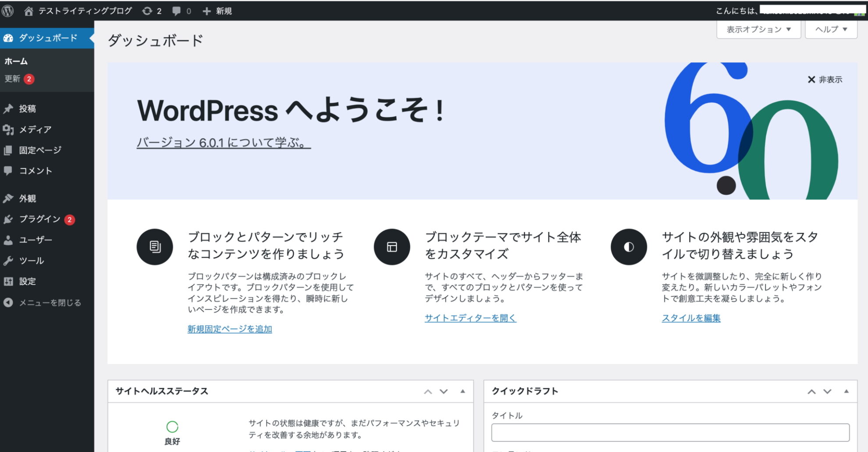Click the こんにちは greeting text
This screenshot has width=868, height=452.
point(737,11)
